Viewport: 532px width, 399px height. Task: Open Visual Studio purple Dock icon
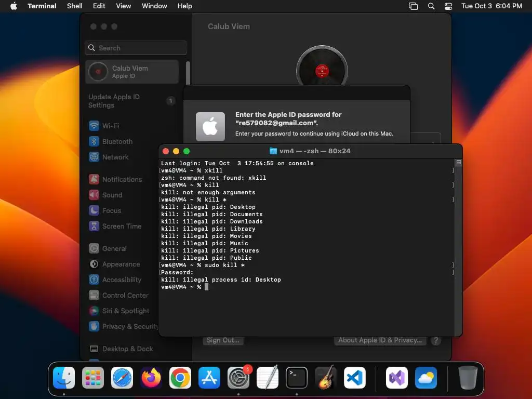click(396, 378)
